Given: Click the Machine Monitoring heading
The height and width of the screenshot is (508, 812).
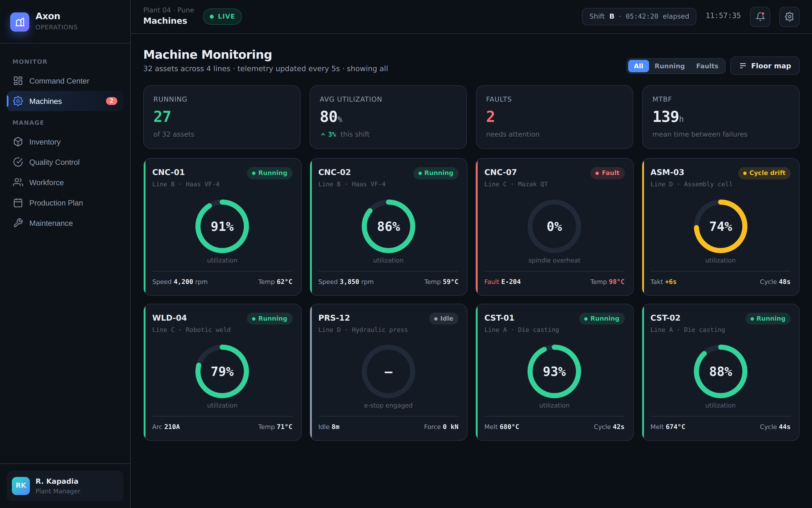Looking at the screenshot, I should point(208,54).
